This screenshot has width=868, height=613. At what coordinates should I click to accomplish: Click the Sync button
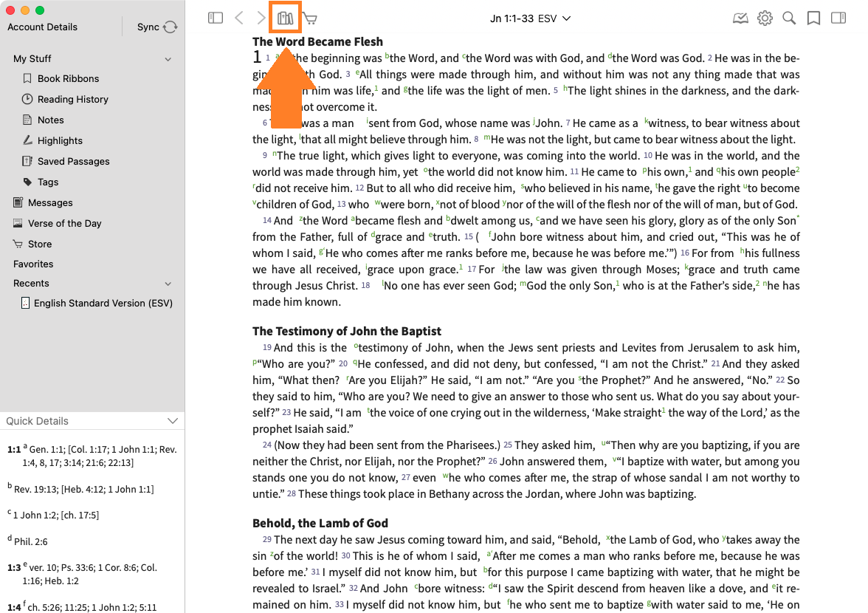click(156, 27)
